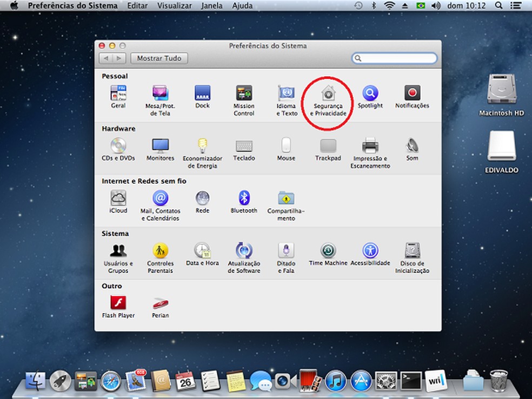Open Disco de Inicialização preferences
The image size is (532, 399).
point(412,258)
